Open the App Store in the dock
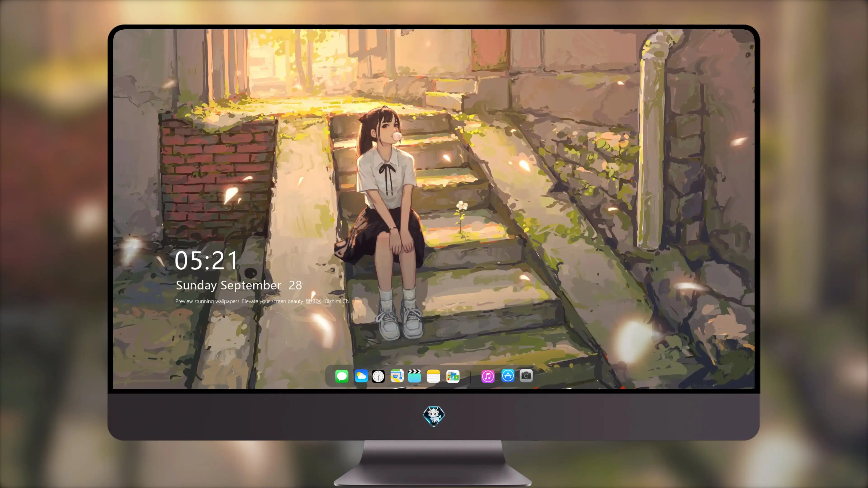 click(x=508, y=376)
